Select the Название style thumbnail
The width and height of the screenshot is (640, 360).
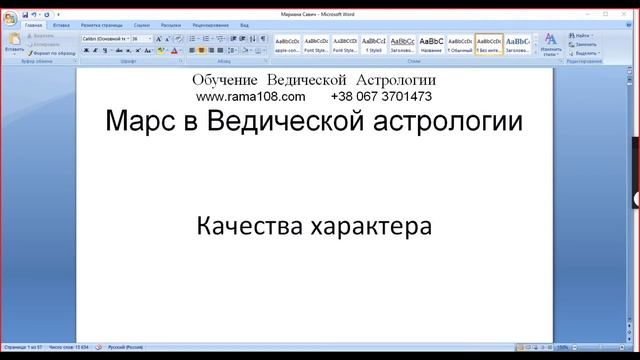[x=431, y=44]
